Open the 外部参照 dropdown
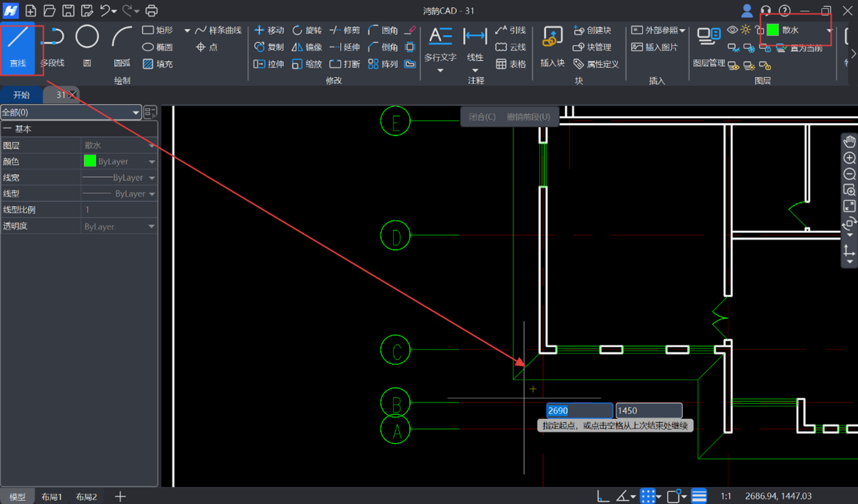This screenshot has height=504, width=858. (x=658, y=30)
